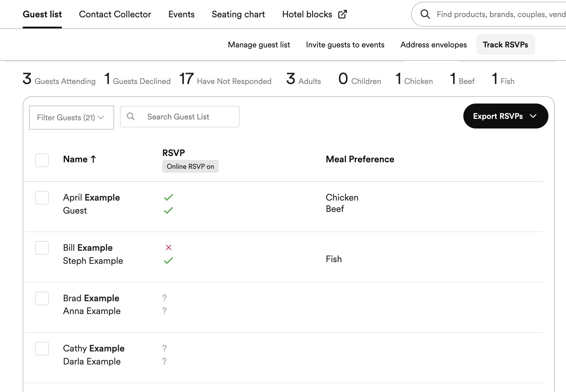Click the question mark icon for Anna Example
Screen dimensions: 566x392
coord(164,311)
